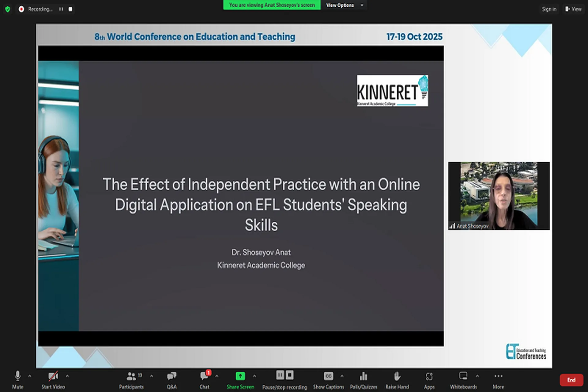
Task: Open the Apps panel
Action: (429, 376)
